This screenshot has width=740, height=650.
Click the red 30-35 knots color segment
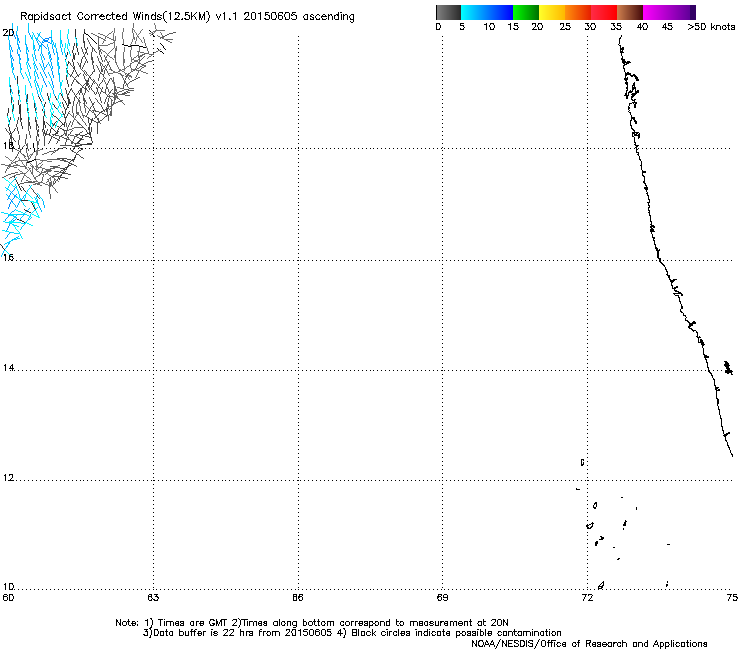pos(604,12)
